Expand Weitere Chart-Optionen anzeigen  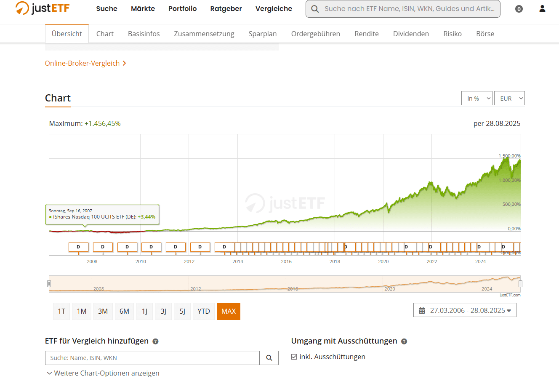pos(103,373)
